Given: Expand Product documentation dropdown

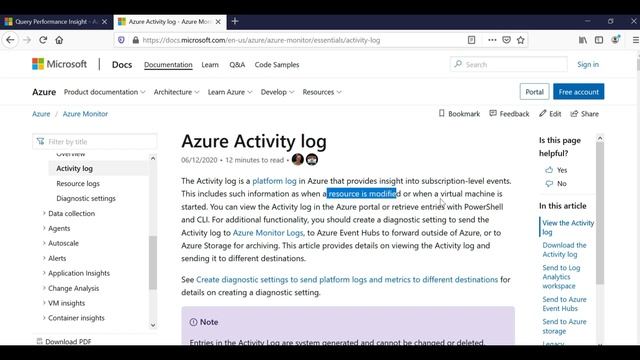Looking at the screenshot, I should tap(104, 92).
